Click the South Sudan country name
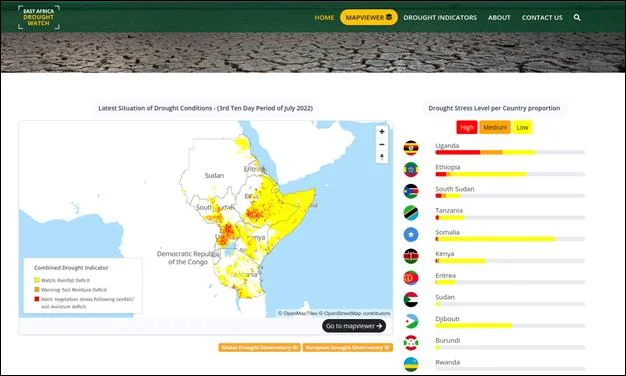 pos(455,189)
